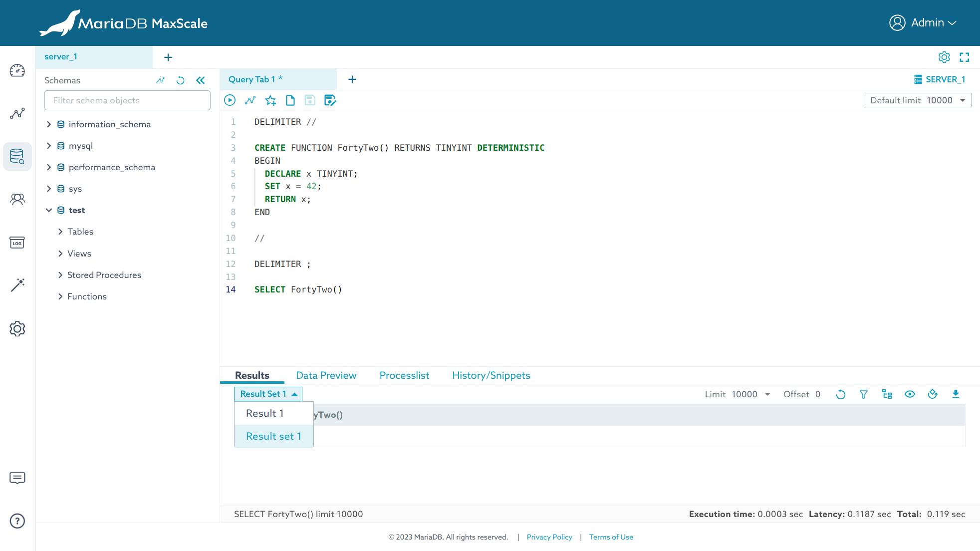Open the Default limit 10000 dropdown
The width and height of the screenshot is (980, 551).
coord(918,100)
